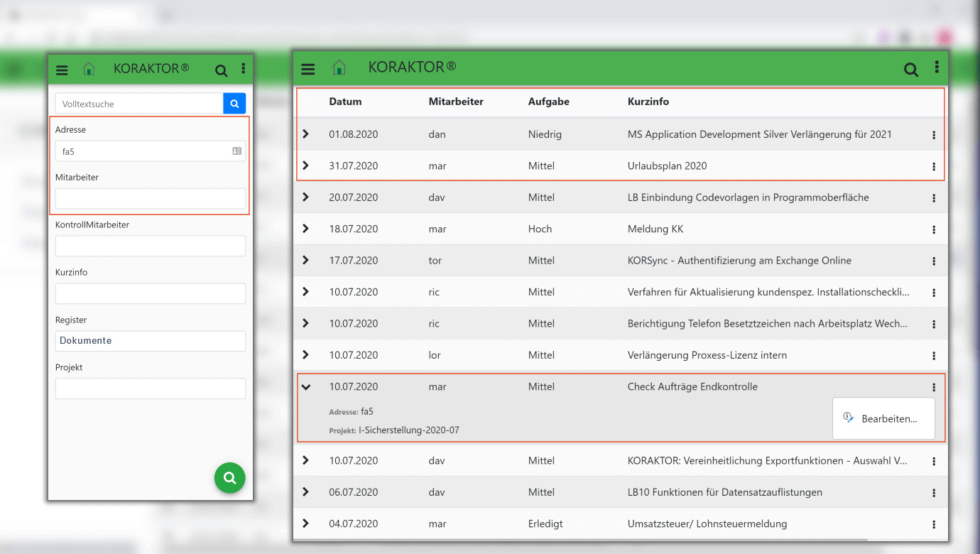Click address card icon in Adresse field
Viewport: 980px width, 554px height.
[x=236, y=151]
